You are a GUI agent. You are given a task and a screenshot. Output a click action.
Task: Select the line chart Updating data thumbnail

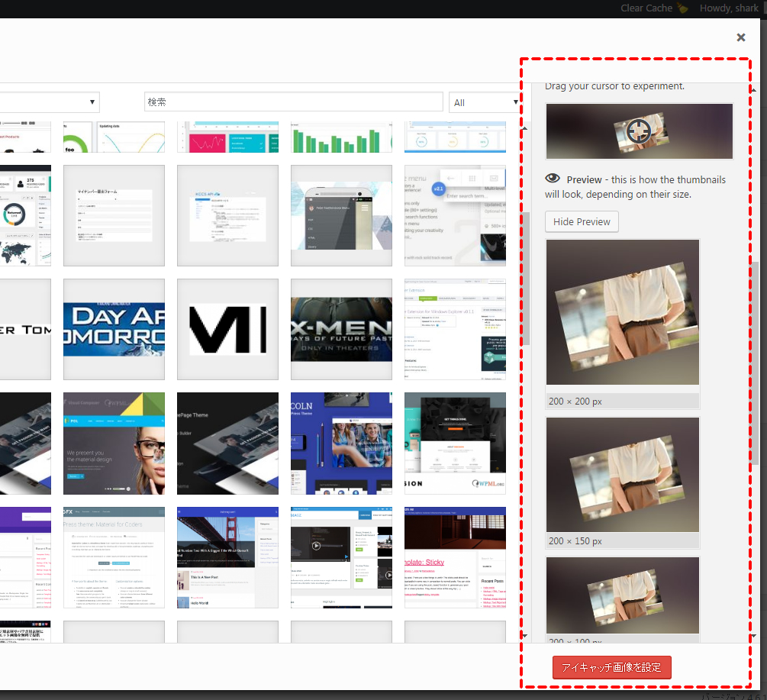[x=114, y=137]
